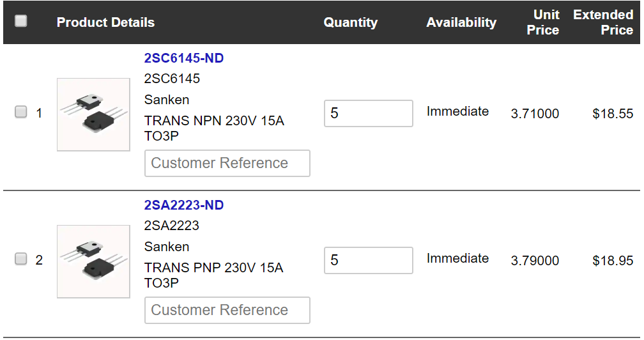Focus the quantity field for 2SC6145
This screenshot has height=340, width=644.
369,113
